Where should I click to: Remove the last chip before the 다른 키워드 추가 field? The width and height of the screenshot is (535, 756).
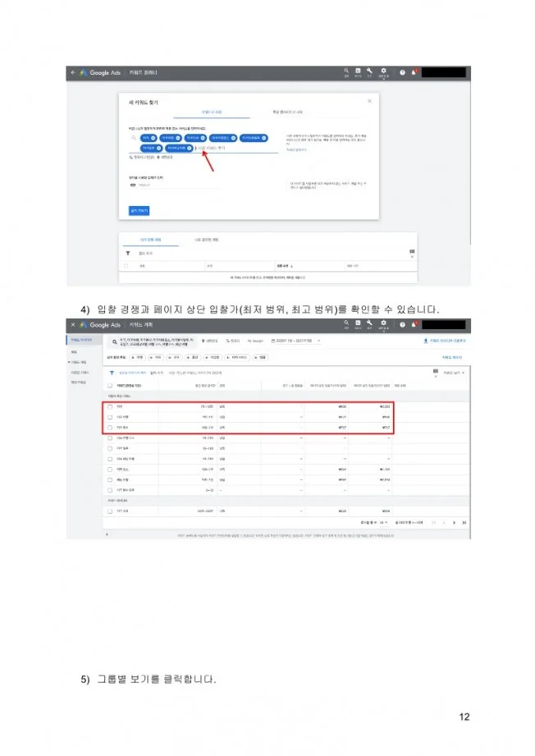pyautogui.click(x=190, y=148)
